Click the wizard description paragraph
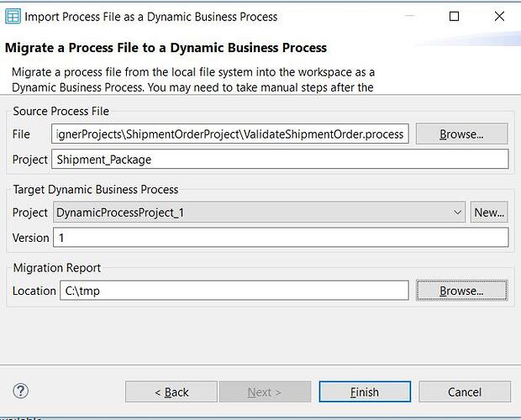This screenshot has width=521, height=420. pyautogui.click(x=193, y=79)
